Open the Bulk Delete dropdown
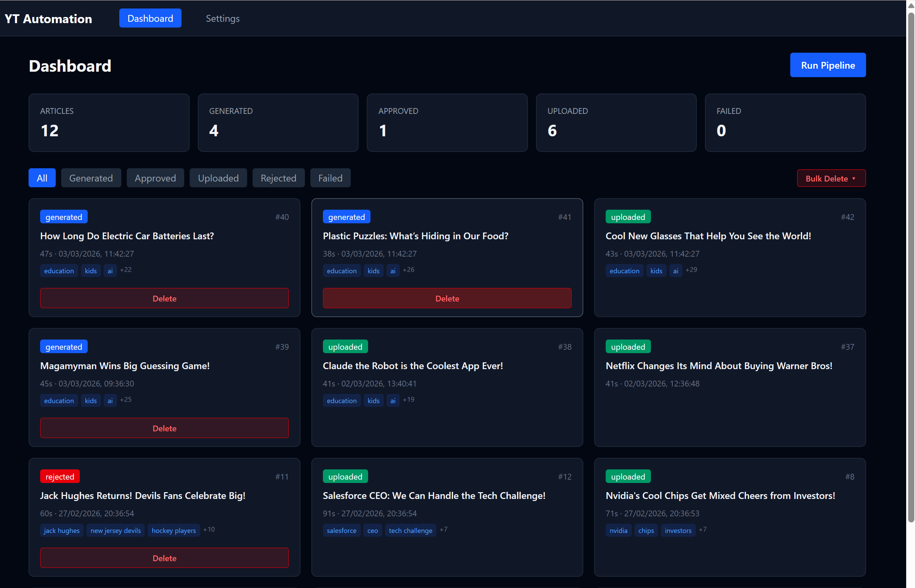This screenshot has height=588, width=915. (x=831, y=178)
